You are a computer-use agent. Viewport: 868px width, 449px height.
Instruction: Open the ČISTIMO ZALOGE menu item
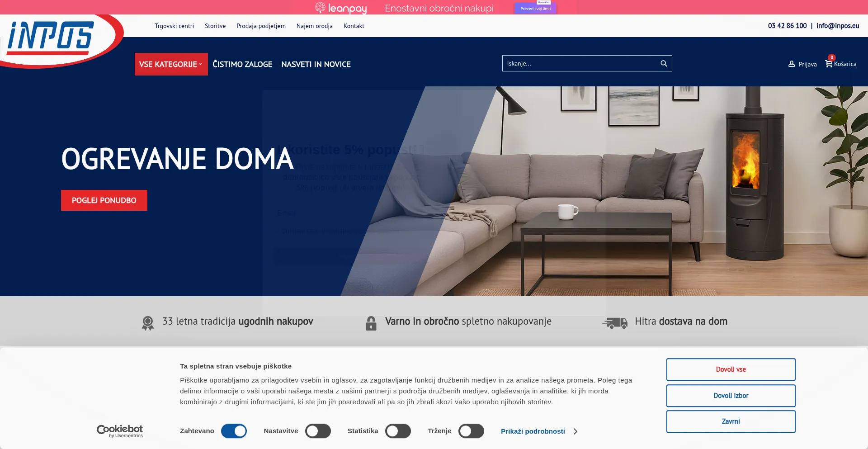click(x=242, y=64)
